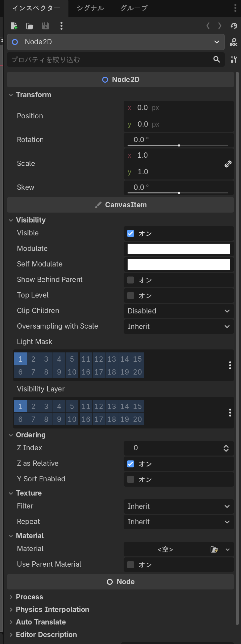Enable the Top Level checkbox
241x644 pixels.
[x=131, y=296]
